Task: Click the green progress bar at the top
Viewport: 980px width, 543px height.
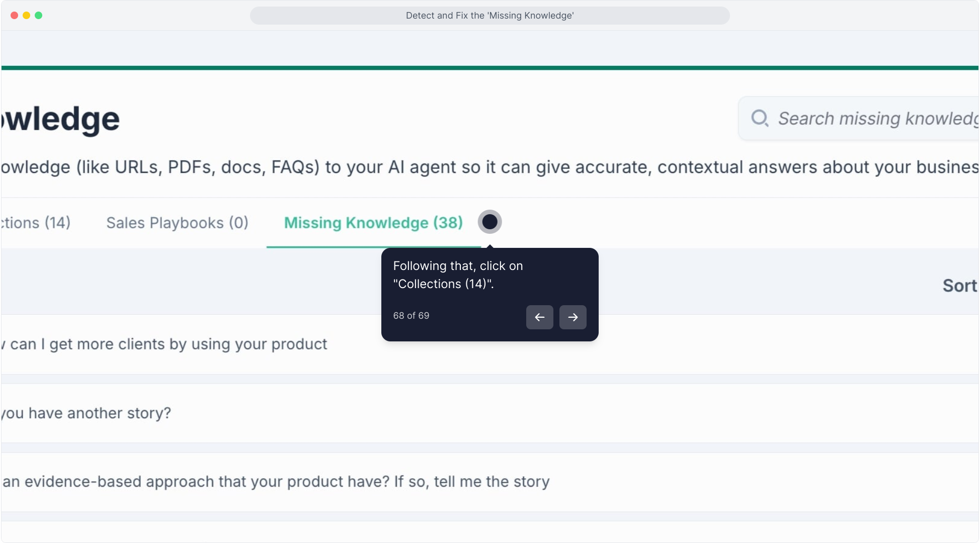Action: point(489,68)
